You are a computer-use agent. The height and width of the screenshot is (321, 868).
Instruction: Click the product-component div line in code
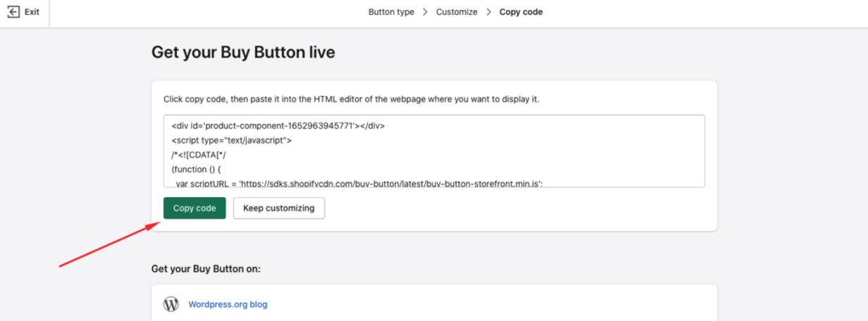(x=278, y=126)
